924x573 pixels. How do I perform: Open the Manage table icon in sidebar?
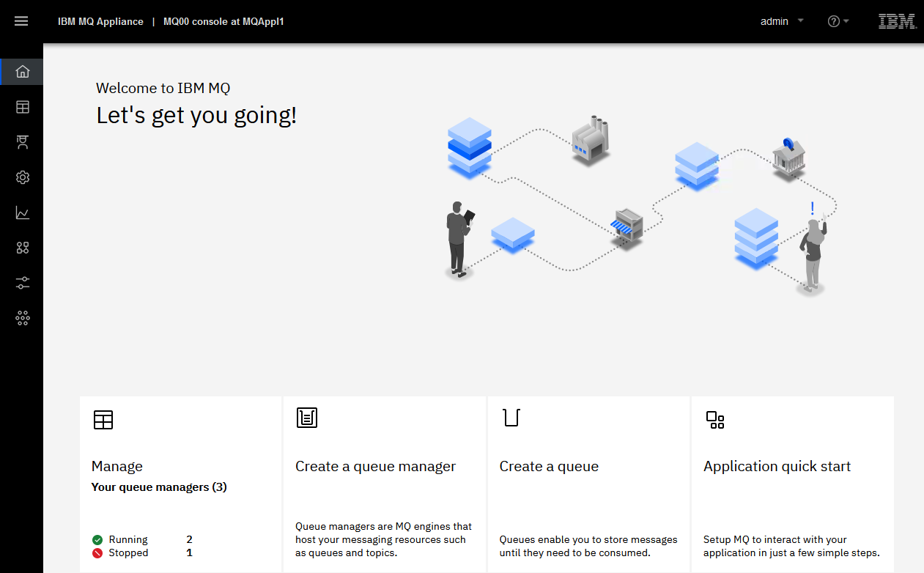point(23,107)
